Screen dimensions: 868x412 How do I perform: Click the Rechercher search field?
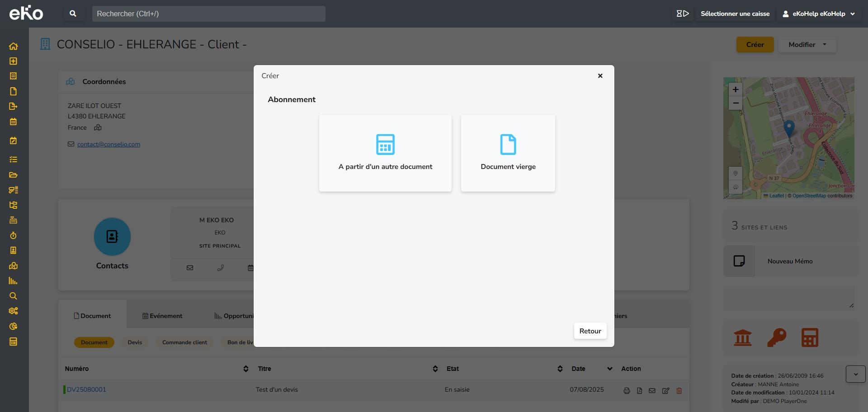tap(208, 14)
